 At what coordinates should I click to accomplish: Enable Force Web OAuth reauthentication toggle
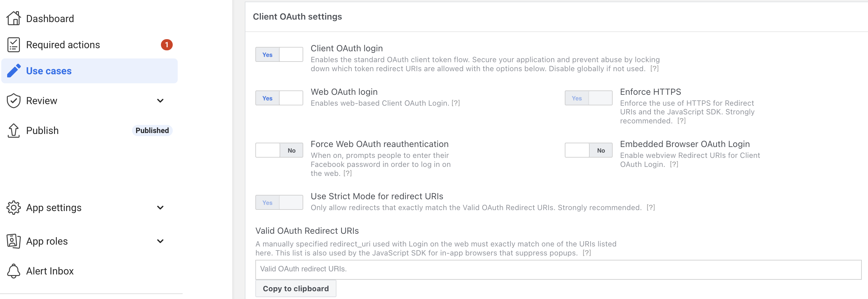pyautogui.click(x=279, y=150)
